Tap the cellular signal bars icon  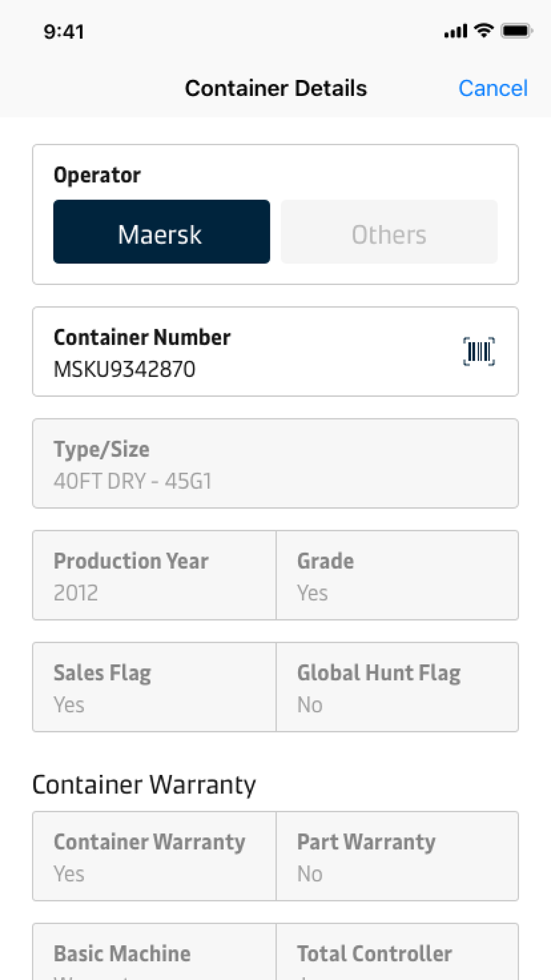pos(456,31)
